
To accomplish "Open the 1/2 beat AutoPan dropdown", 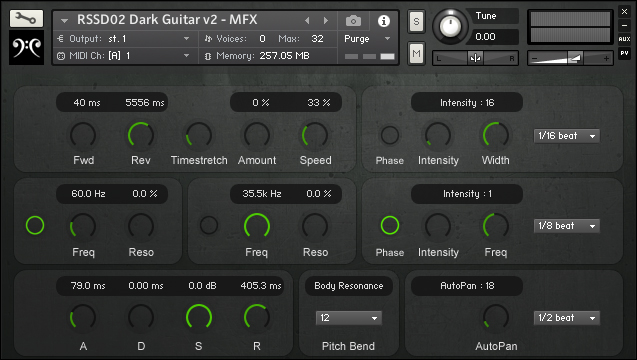I will [566, 318].
